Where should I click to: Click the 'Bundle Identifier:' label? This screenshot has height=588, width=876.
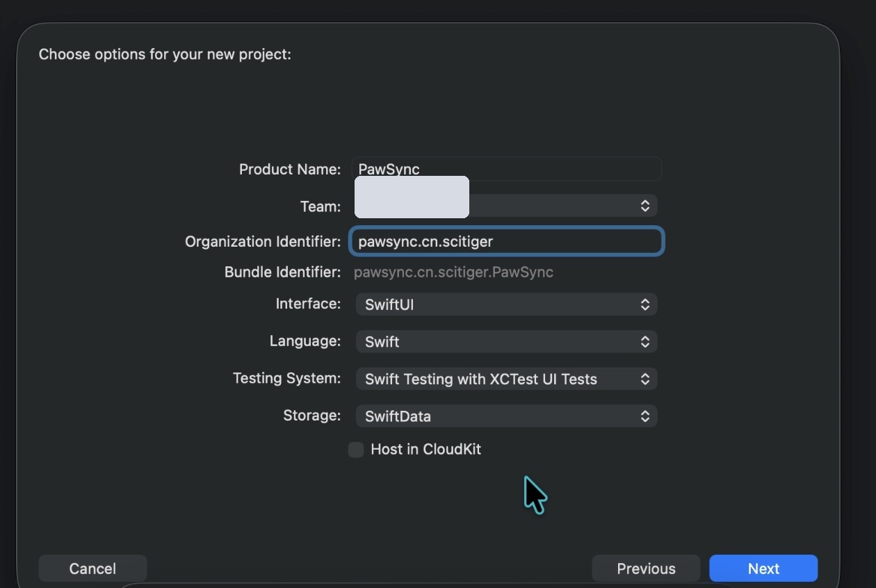coord(282,272)
